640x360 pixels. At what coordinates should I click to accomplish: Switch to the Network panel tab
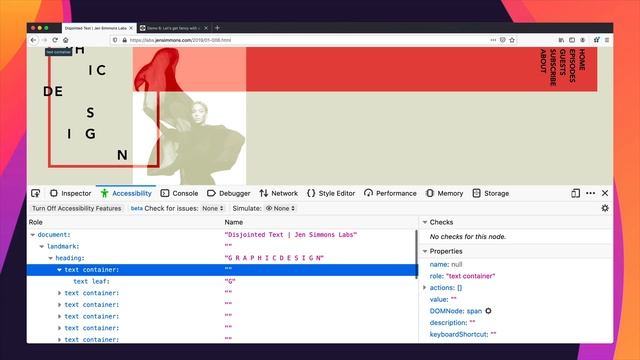click(x=278, y=193)
